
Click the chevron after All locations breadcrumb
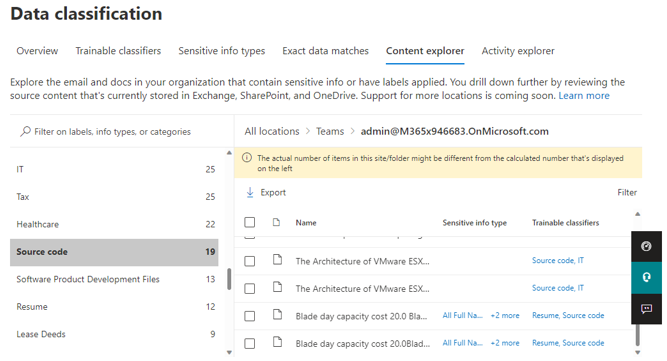[308, 131]
